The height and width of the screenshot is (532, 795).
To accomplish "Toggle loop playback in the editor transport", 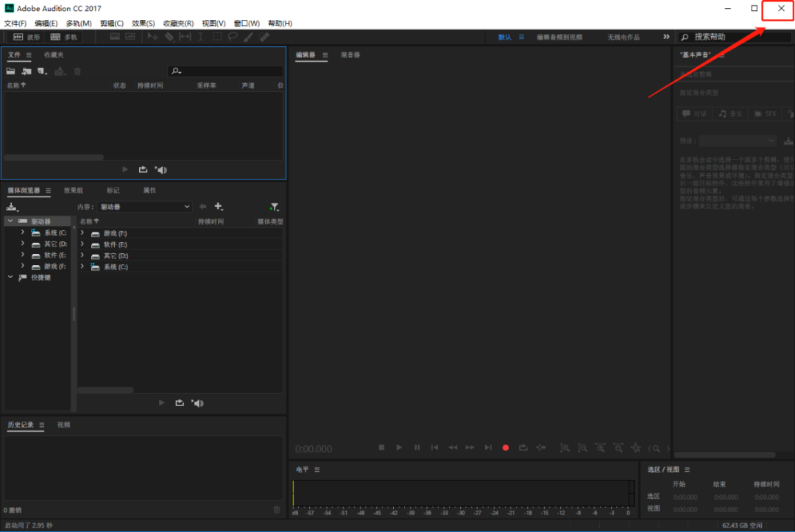I will (523, 448).
